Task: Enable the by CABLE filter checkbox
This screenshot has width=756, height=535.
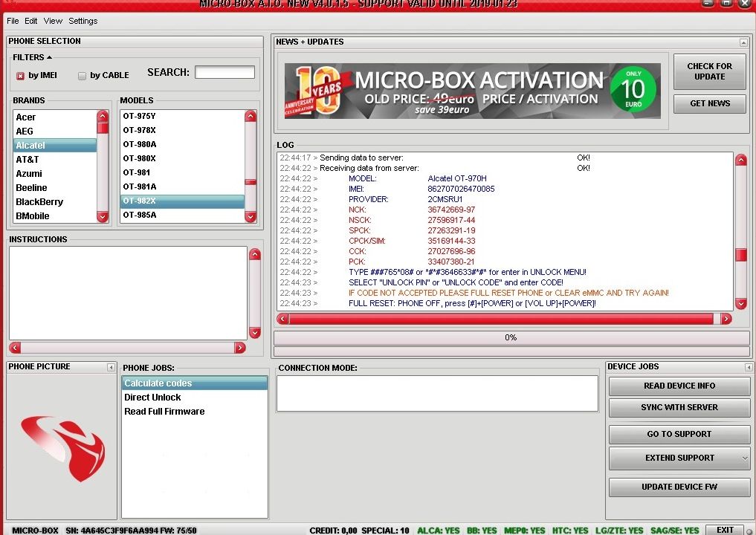Action: click(82, 76)
